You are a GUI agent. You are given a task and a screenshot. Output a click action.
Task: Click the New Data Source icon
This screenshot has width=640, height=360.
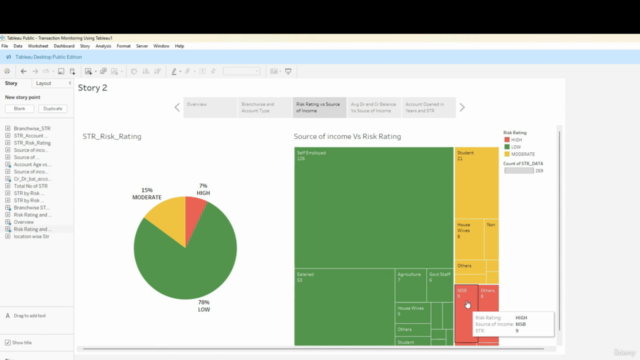[x=72, y=71]
